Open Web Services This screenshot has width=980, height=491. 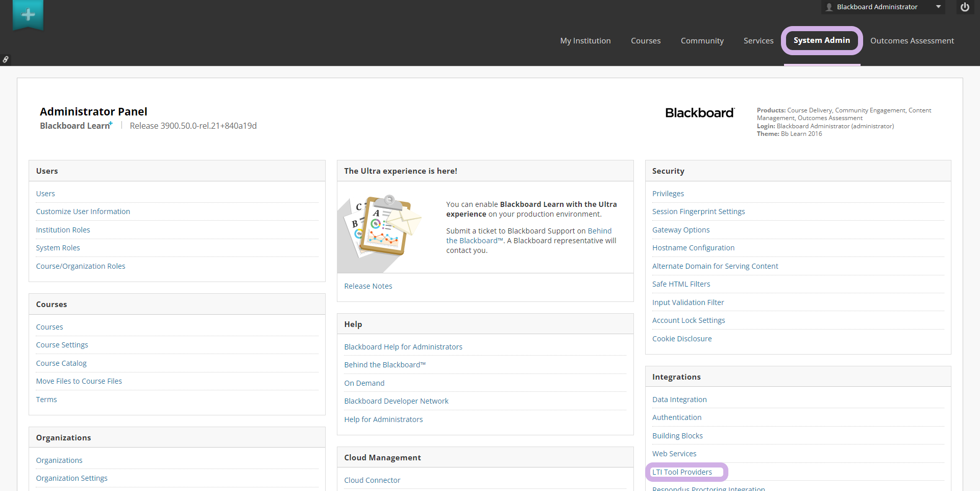coord(674,454)
